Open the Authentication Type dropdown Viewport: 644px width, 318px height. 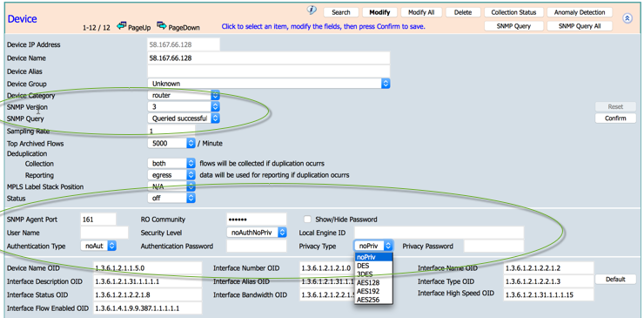pyautogui.click(x=98, y=246)
